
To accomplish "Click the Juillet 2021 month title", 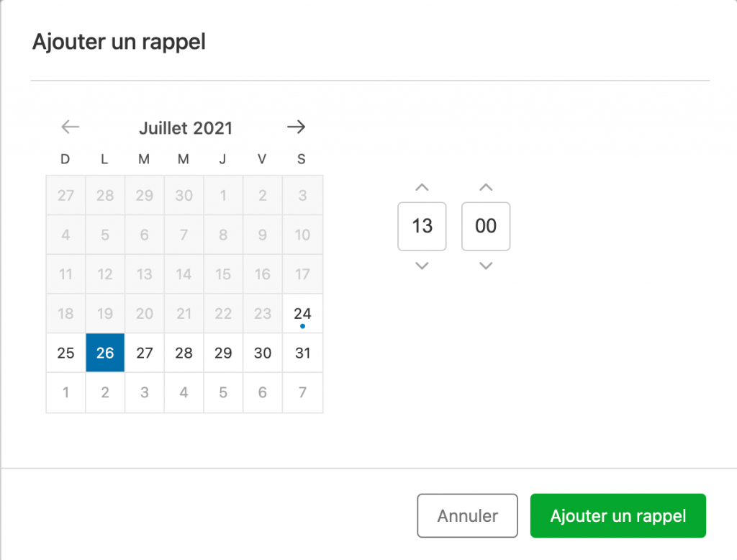I will [186, 128].
